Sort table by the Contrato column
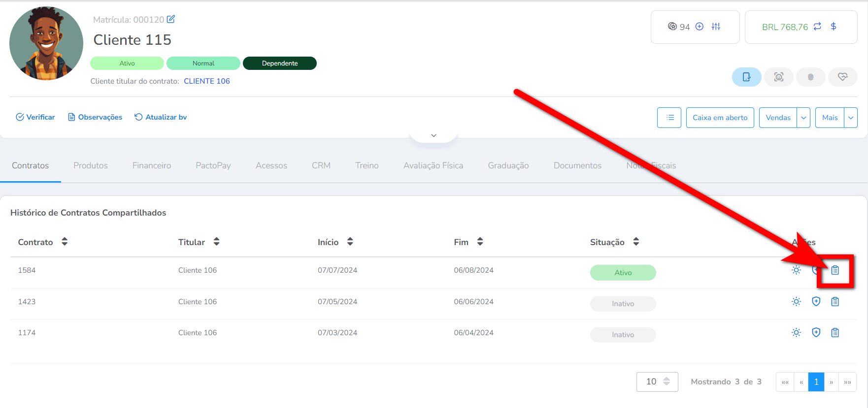This screenshot has width=868, height=408. pyautogui.click(x=64, y=242)
